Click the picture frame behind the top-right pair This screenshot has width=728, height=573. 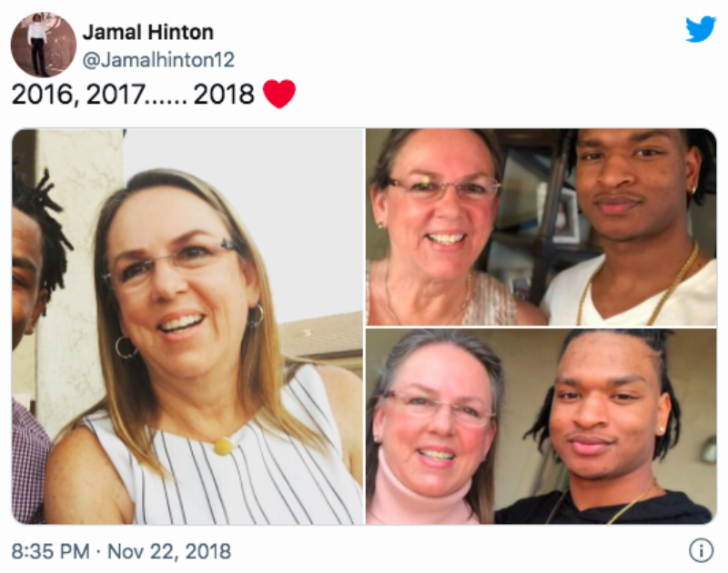(565, 216)
